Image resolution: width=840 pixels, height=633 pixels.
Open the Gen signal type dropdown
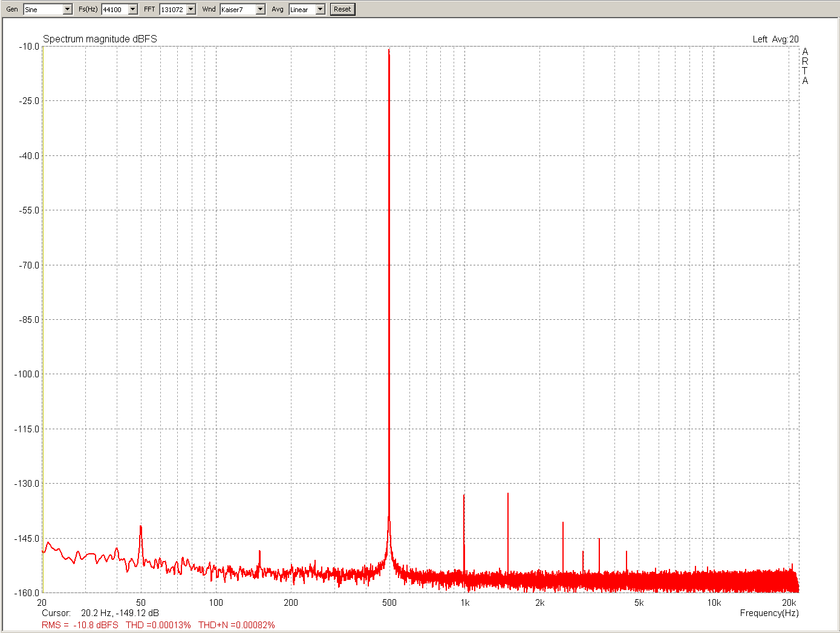point(67,9)
